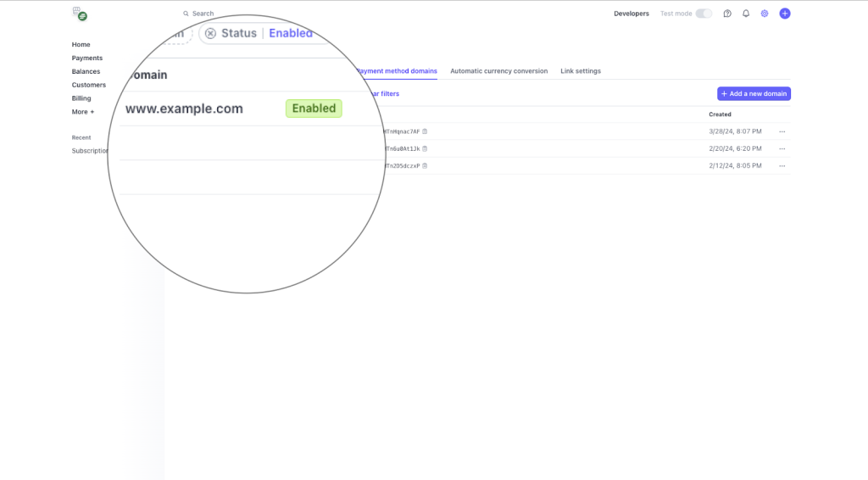Copy the domain ID ending in 1Jk

coord(426,148)
